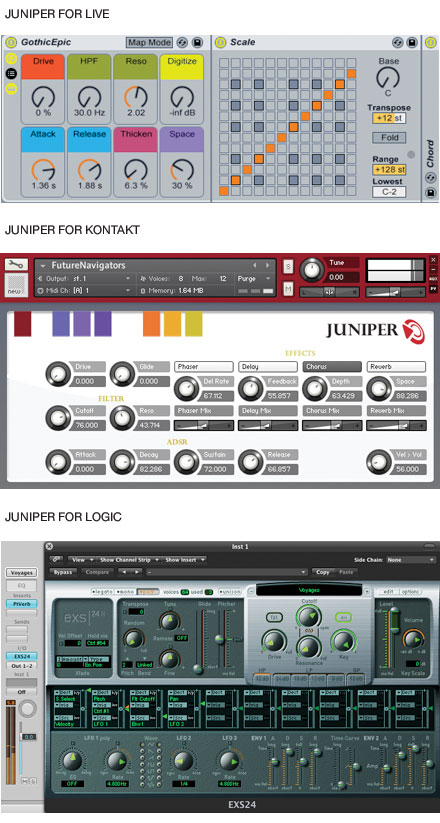Go to the next Kontakt instrument preset

268,266
